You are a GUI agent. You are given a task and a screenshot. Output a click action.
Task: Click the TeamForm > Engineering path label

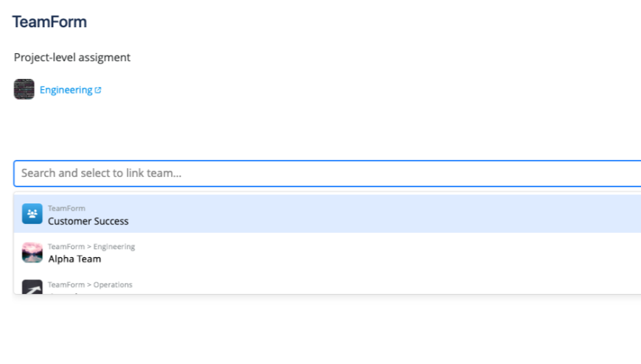[x=91, y=247]
